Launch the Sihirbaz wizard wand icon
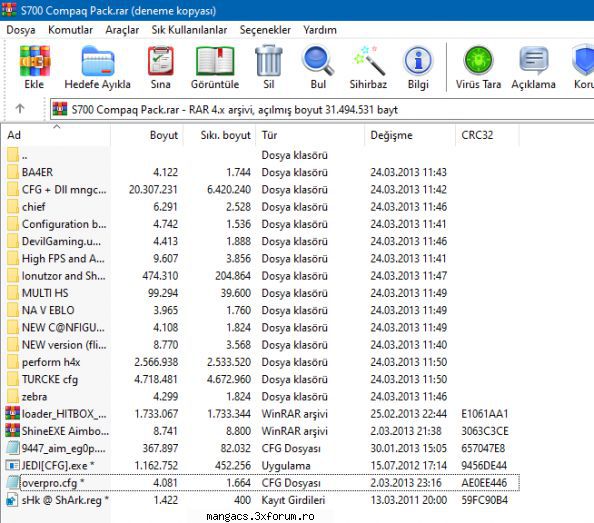Screen dimensions: 594x523 [368, 61]
